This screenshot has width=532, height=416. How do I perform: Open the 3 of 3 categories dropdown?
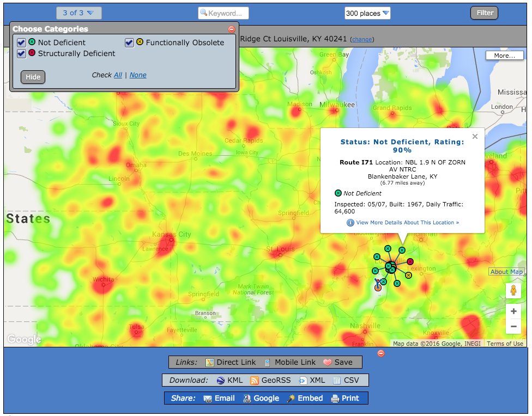coord(78,13)
